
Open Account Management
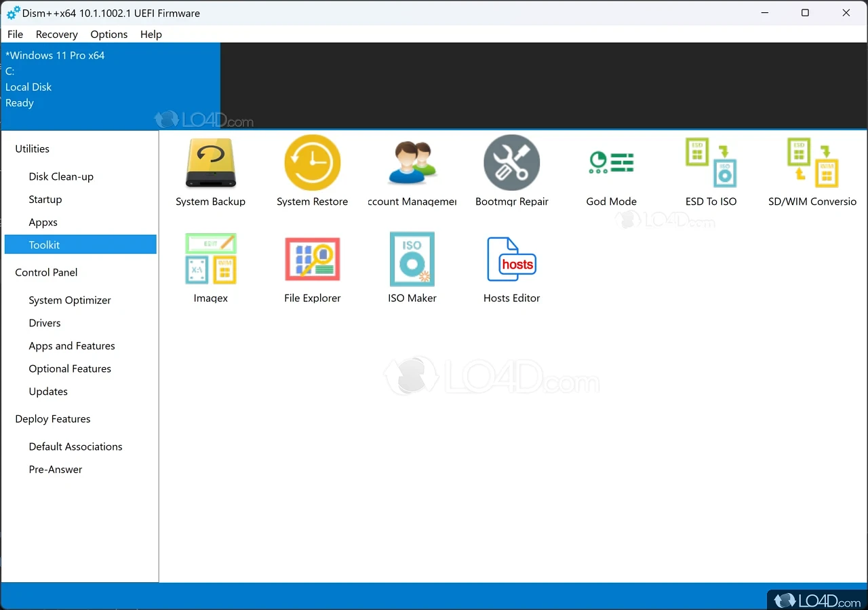point(412,170)
